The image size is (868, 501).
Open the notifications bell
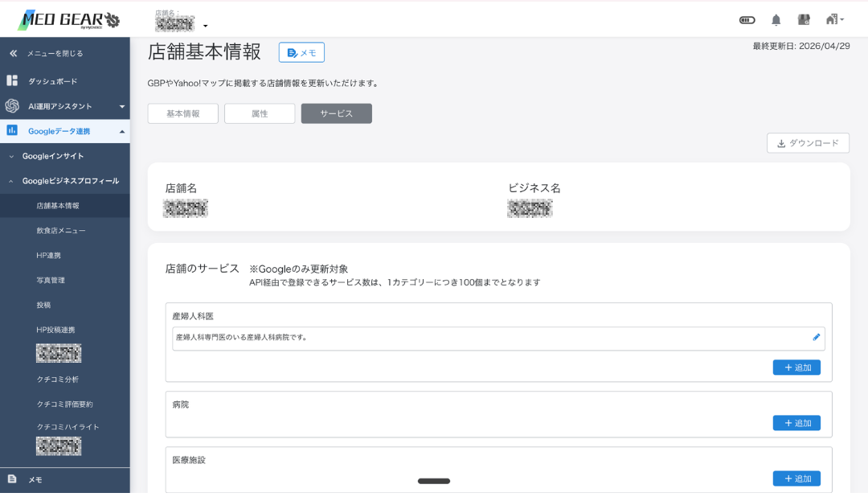(x=776, y=20)
